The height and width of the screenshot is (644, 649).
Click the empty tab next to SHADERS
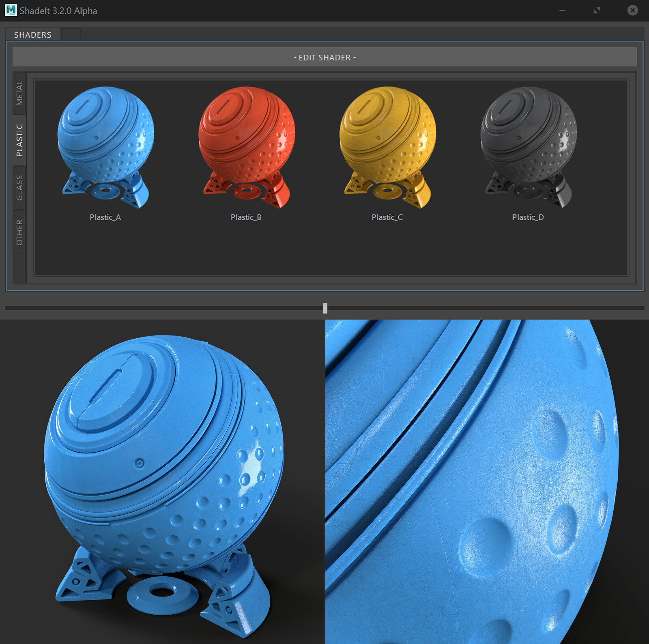71,34
